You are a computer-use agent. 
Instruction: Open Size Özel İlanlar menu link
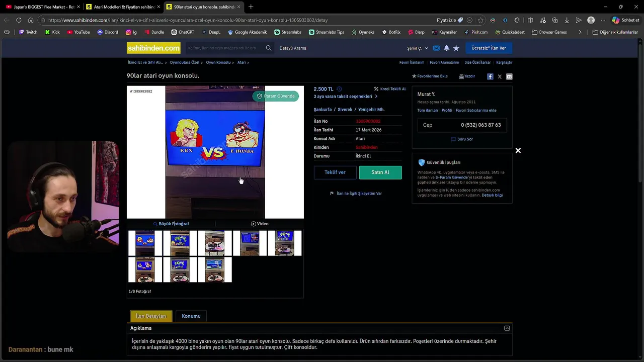point(477,62)
